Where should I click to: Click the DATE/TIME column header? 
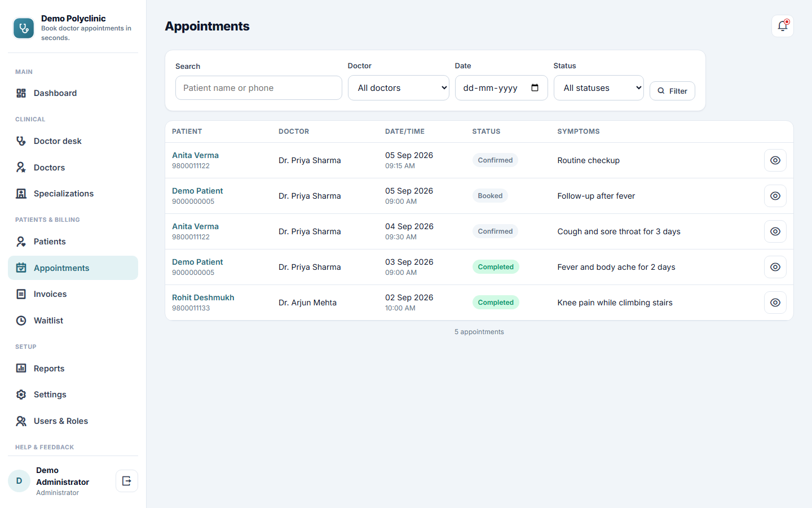click(x=405, y=132)
